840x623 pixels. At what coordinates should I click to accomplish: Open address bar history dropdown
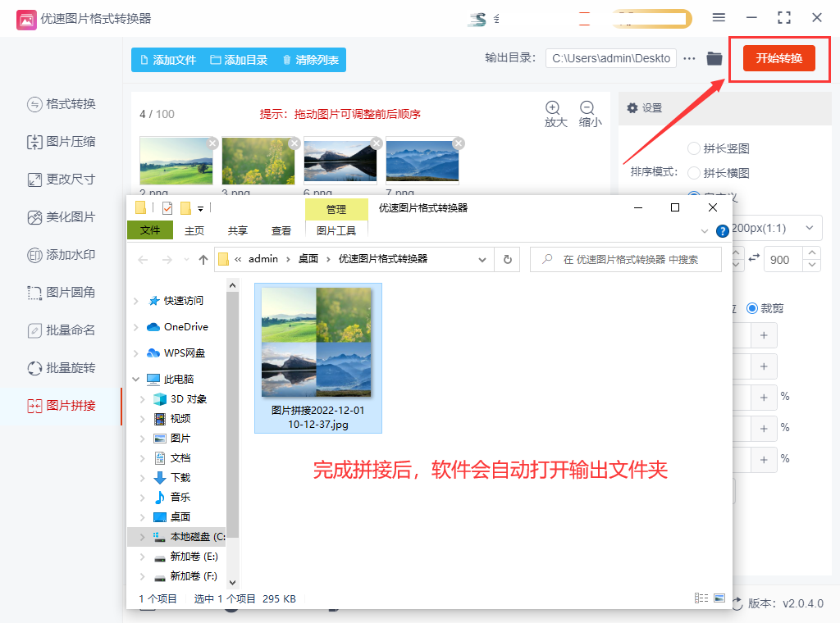point(482,260)
